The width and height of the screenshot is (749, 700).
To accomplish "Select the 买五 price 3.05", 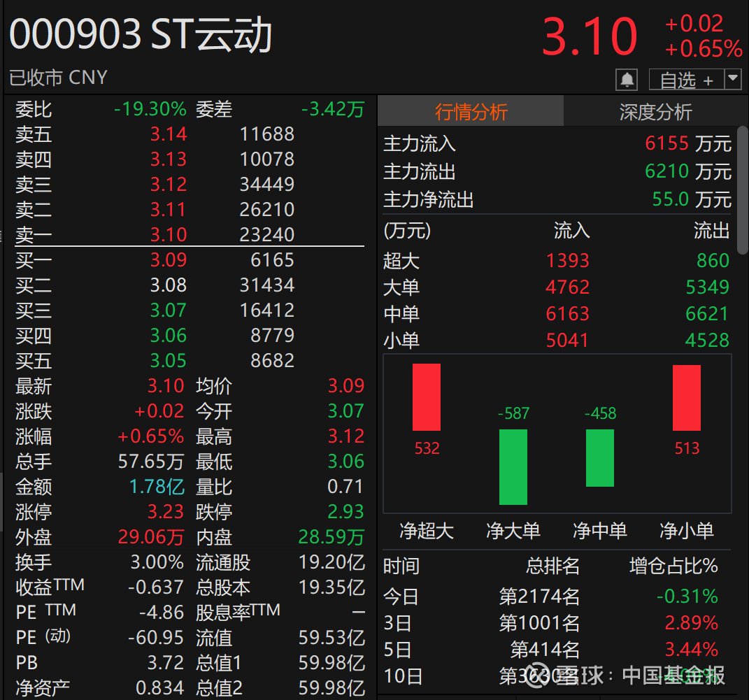I will [168, 361].
